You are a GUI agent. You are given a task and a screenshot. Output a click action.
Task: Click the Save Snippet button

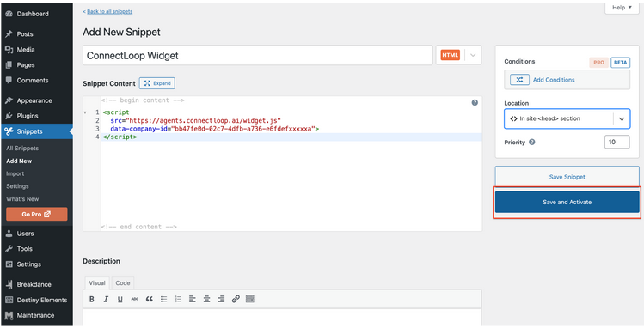click(x=567, y=177)
